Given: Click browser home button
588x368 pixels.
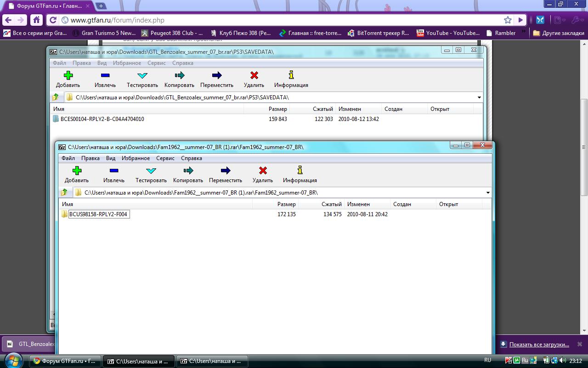Looking at the screenshot, I should click(x=37, y=20).
